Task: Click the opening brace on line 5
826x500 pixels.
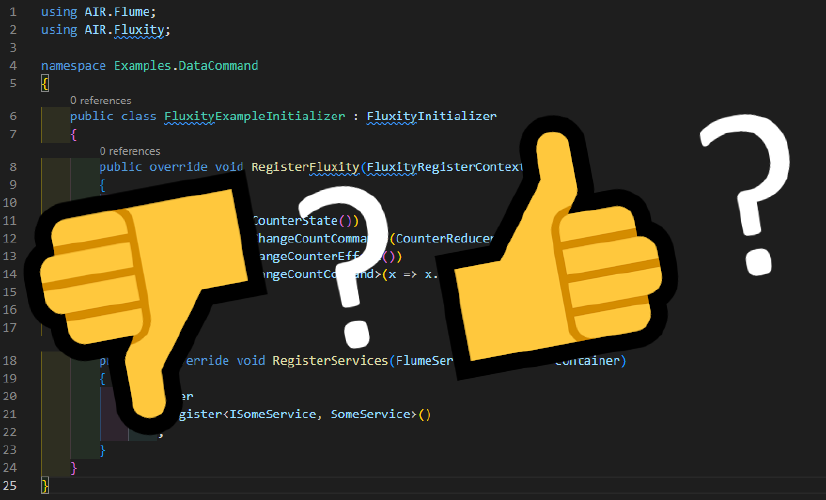Action: click(44, 84)
